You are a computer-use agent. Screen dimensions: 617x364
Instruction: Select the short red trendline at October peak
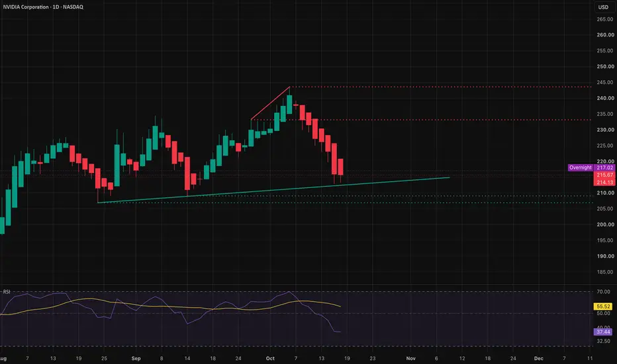click(x=270, y=103)
